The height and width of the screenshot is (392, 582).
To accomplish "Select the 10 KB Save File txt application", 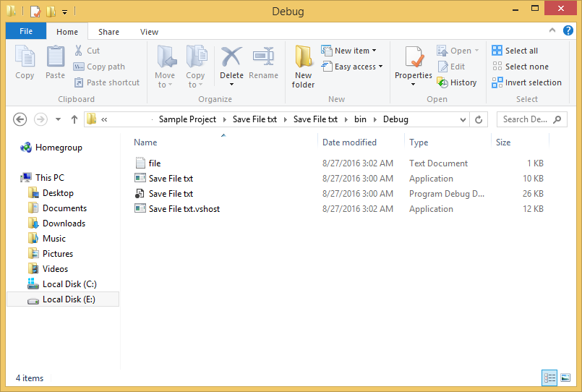I will click(x=339, y=179).
